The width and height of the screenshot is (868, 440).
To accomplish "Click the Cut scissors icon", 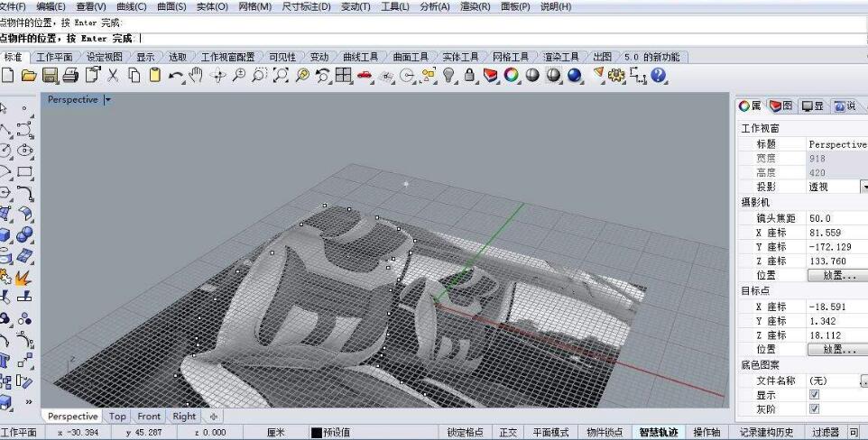I will [x=113, y=75].
